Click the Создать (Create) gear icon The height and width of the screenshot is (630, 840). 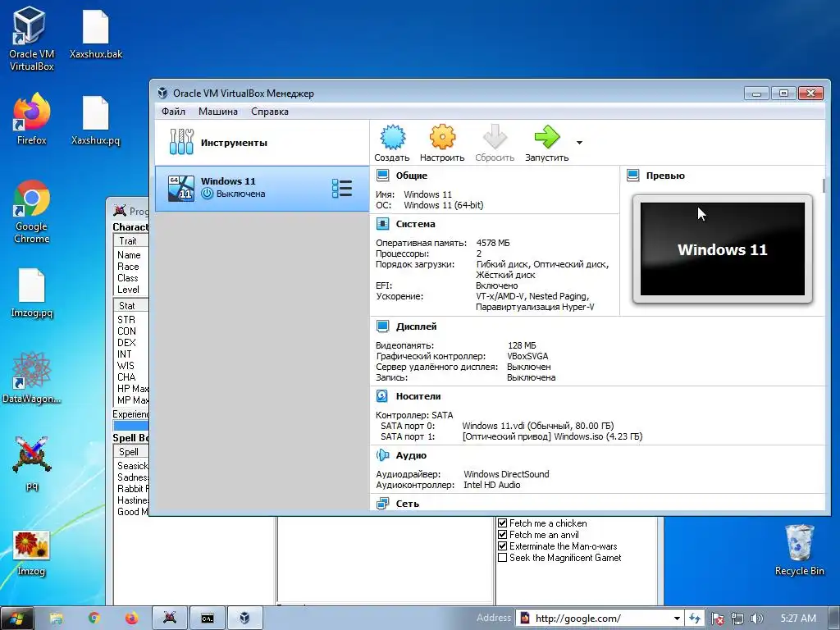point(392,137)
